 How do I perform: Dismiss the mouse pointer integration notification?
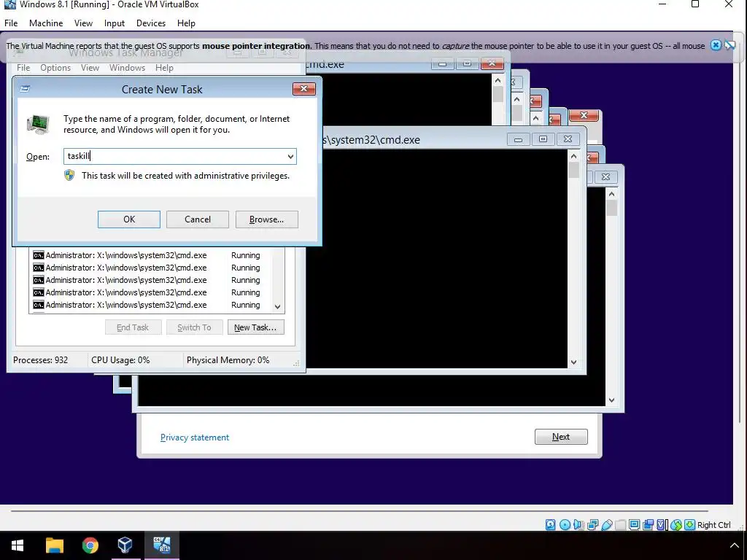pyautogui.click(x=716, y=45)
